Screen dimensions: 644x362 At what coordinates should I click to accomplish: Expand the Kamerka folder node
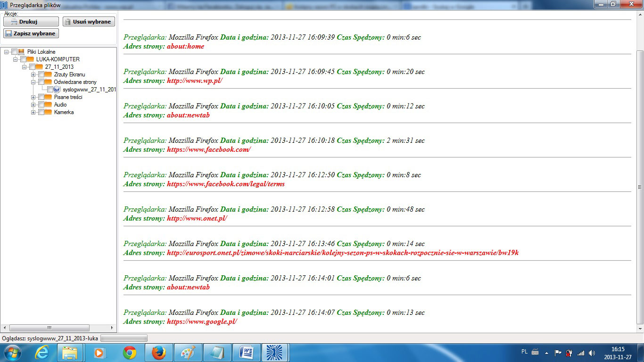tap(33, 112)
